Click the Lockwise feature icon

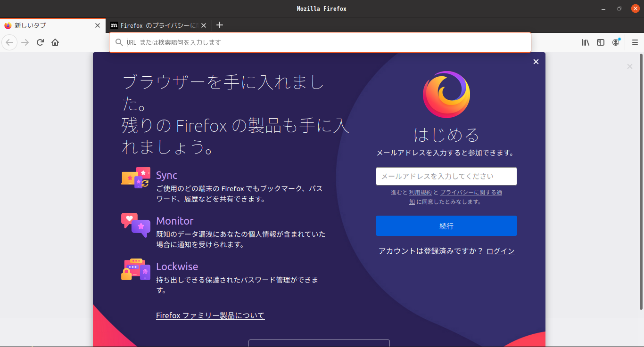point(136,269)
